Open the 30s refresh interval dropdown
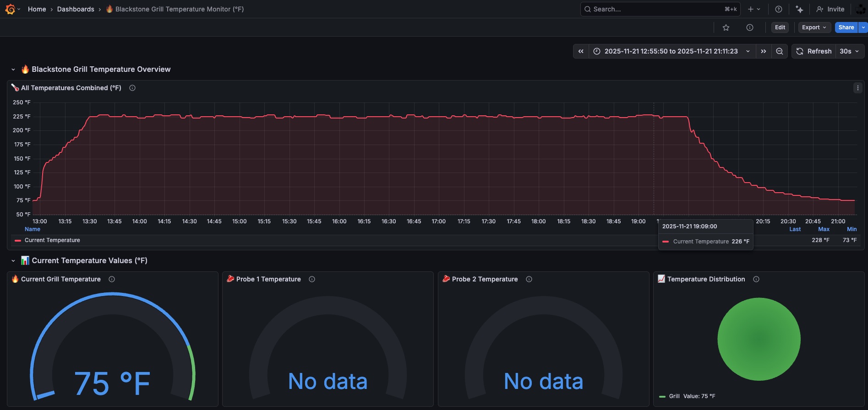This screenshot has width=868, height=410. tap(850, 51)
